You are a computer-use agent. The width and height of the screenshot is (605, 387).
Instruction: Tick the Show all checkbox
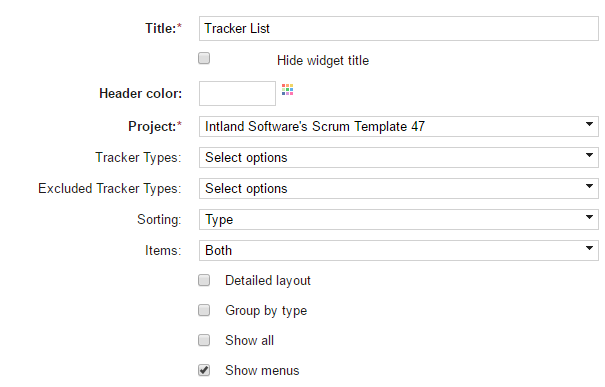(x=204, y=340)
